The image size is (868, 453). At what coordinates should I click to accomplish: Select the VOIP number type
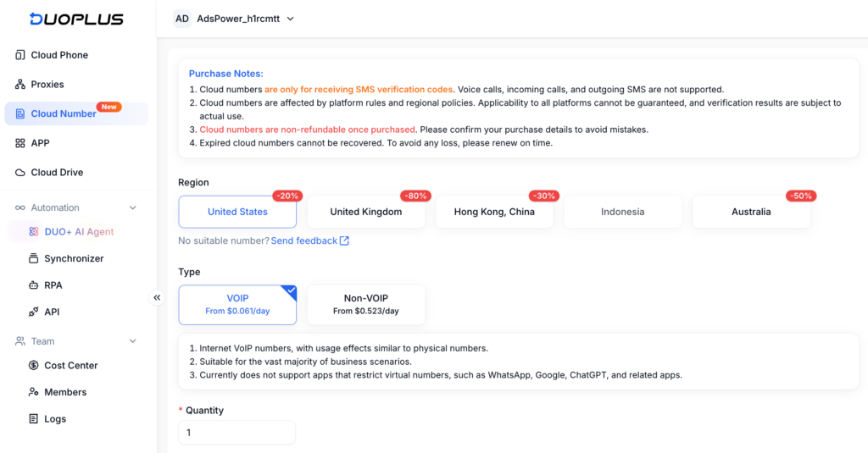(237, 305)
